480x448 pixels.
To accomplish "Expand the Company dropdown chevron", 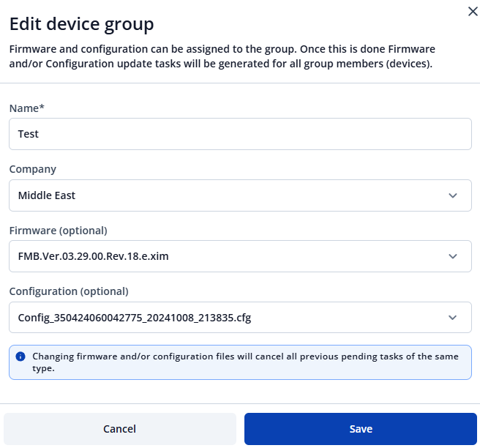I will click(x=453, y=195).
